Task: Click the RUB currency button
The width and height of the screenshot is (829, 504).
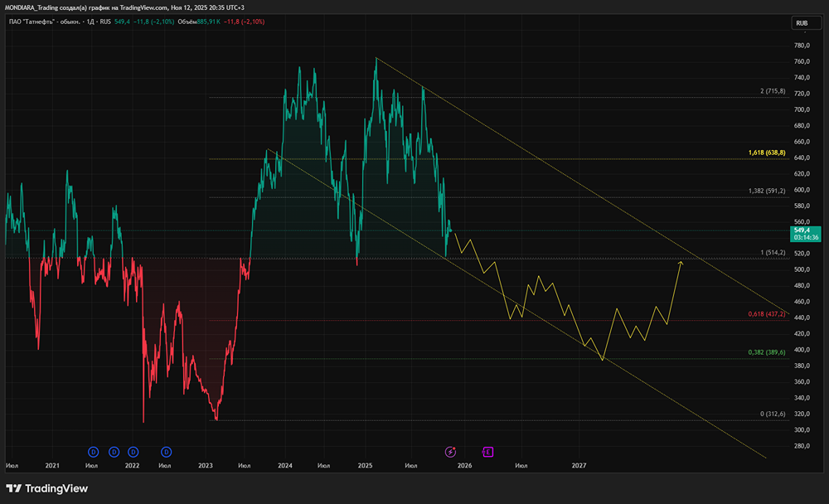Action: coord(805,22)
